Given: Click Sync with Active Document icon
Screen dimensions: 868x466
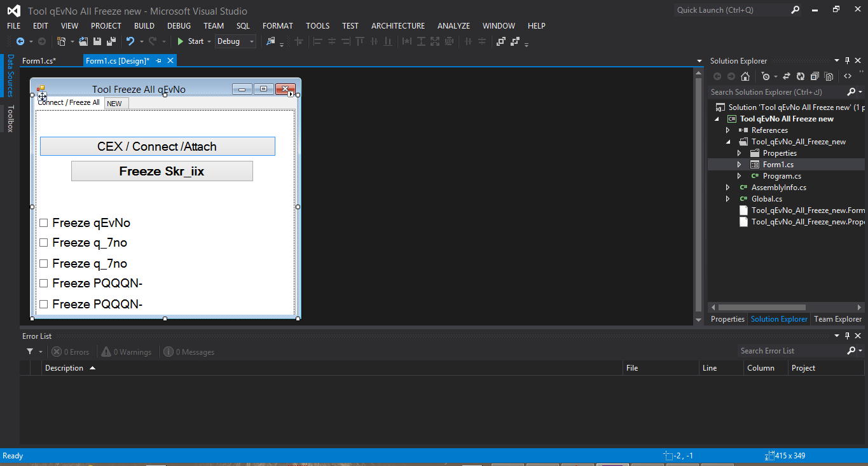Looking at the screenshot, I should (787, 76).
